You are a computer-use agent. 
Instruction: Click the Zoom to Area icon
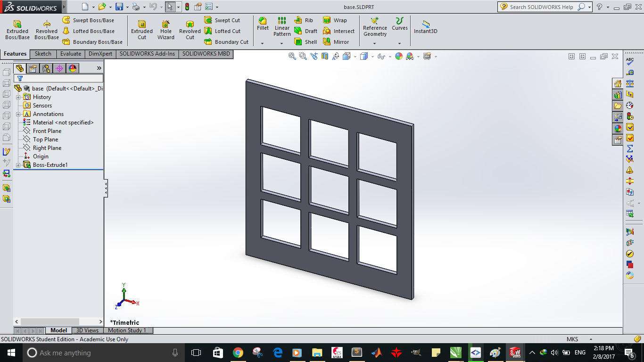pos(303,56)
